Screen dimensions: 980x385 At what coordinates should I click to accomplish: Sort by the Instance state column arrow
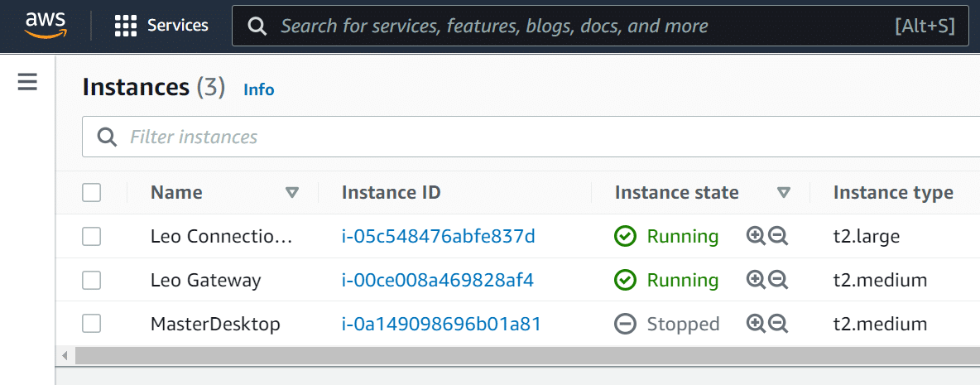click(x=784, y=192)
